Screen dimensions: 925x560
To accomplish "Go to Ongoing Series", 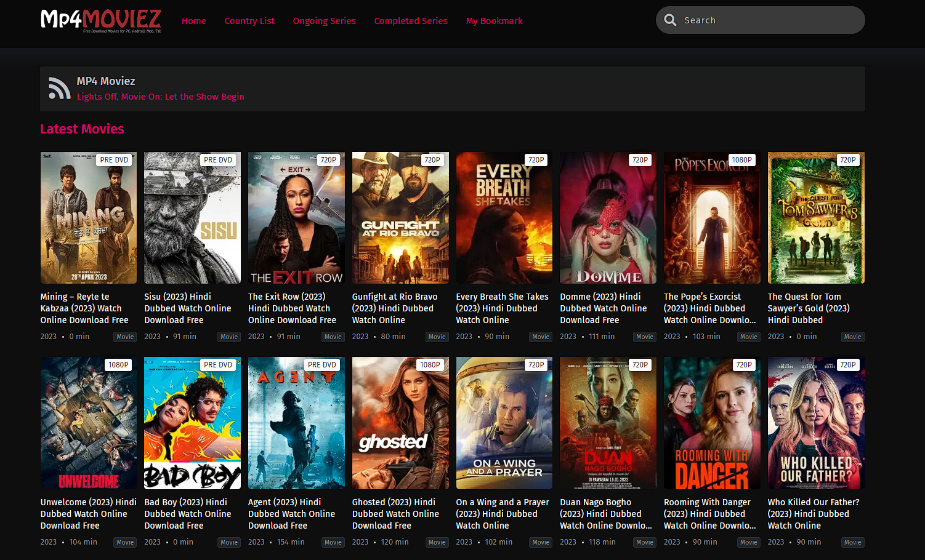I will coord(325,21).
